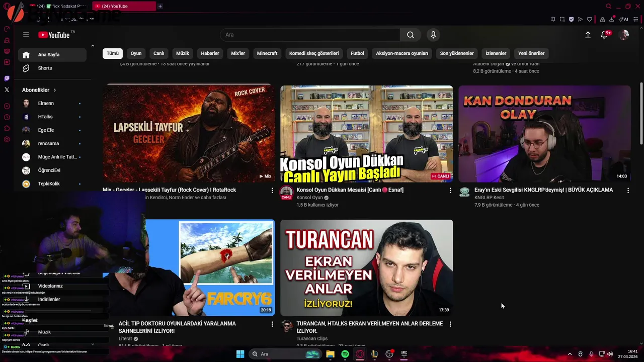644x362 pixels.
Task: Open the Müge Anlı ile Tatlı subscription
Action: pos(52,157)
